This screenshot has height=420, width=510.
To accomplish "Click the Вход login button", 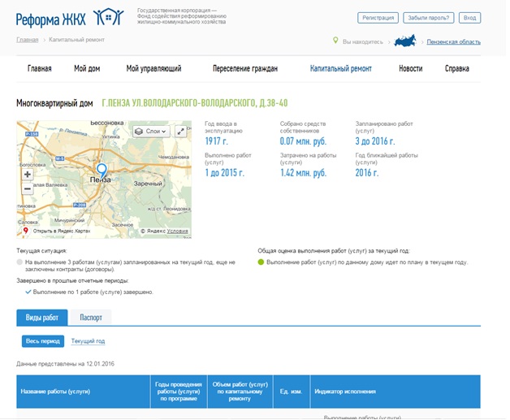I will [x=469, y=17].
